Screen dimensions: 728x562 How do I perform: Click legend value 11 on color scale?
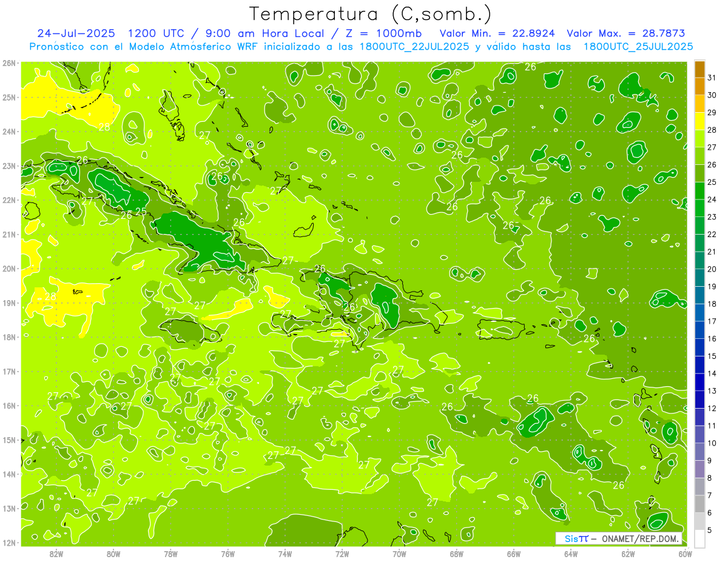click(x=712, y=426)
